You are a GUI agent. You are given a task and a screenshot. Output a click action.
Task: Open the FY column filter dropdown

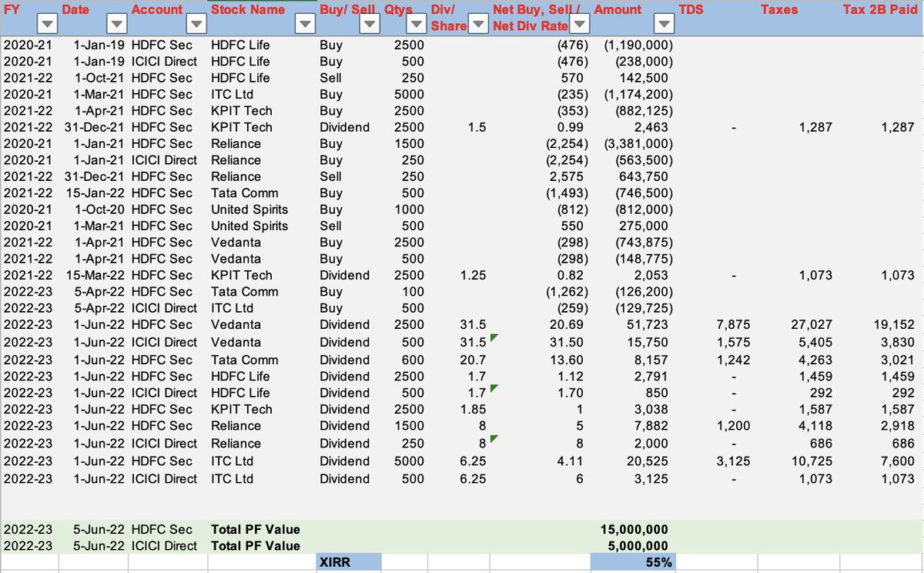click(46, 25)
